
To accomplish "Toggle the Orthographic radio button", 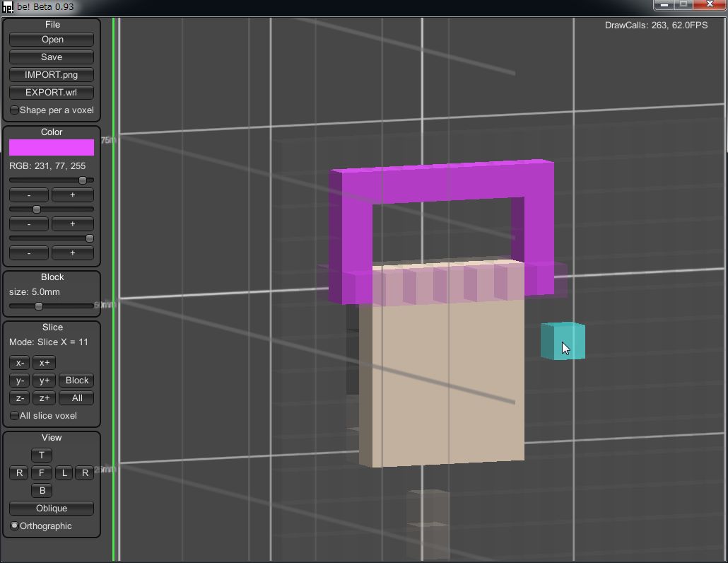I will [x=15, y=526].
